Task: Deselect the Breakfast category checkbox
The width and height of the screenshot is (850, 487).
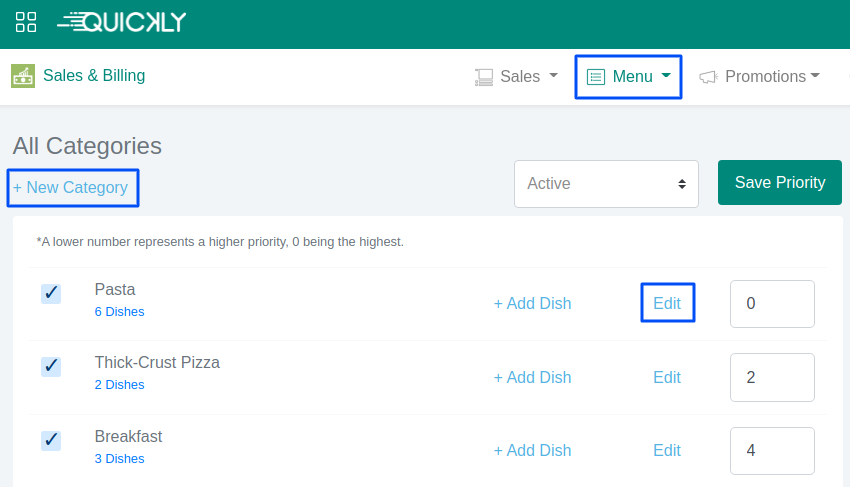Action: (x=51, y=440)
